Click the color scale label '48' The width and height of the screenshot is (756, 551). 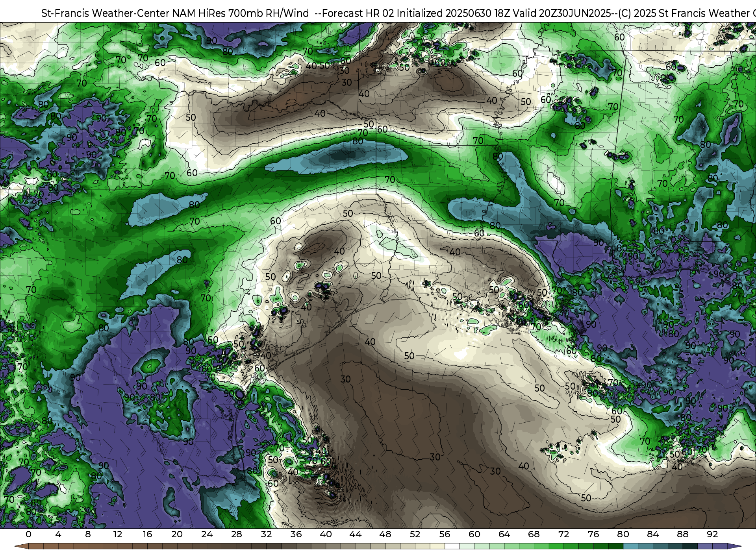[x=385, y=534]
